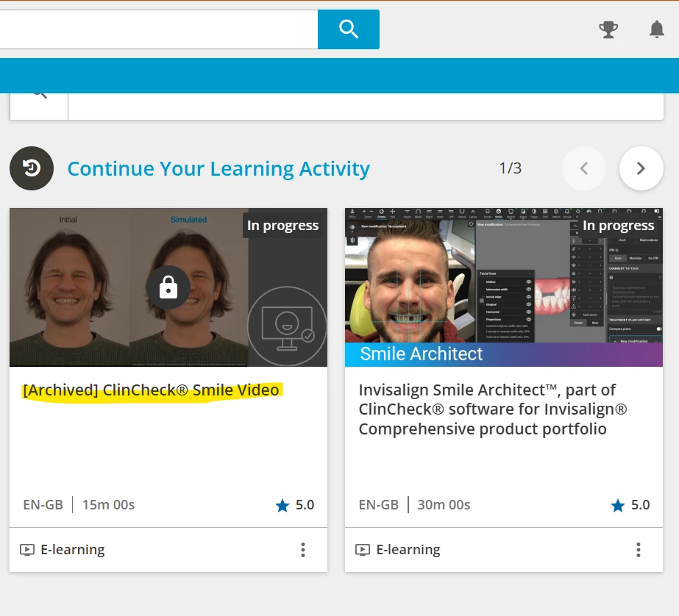Click the E-learning icon on Smile Video card

tap(27, 550)
